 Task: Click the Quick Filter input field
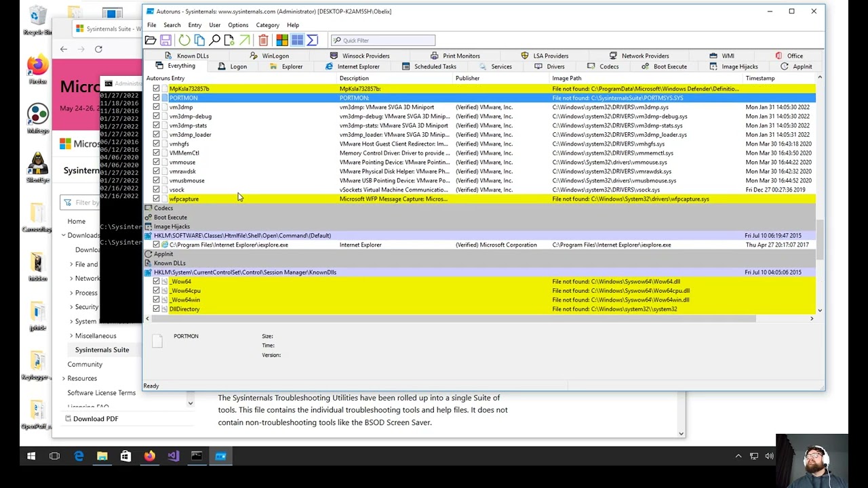382,41
